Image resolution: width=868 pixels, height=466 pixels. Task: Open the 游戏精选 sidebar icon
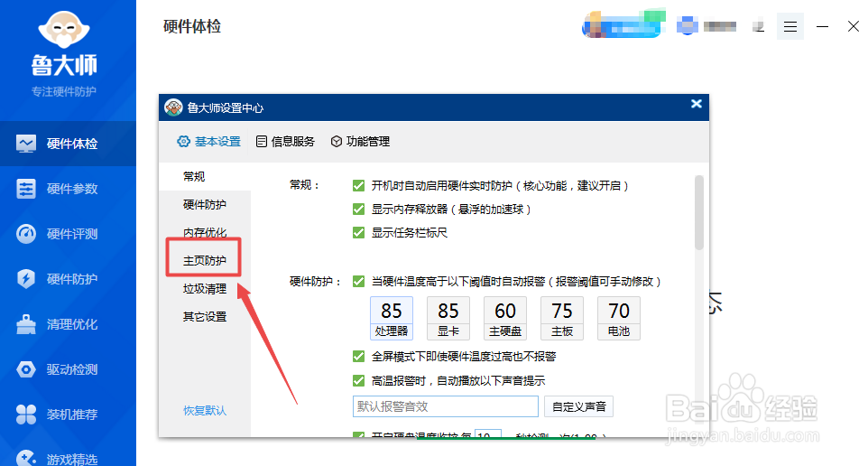pos(26,458)
